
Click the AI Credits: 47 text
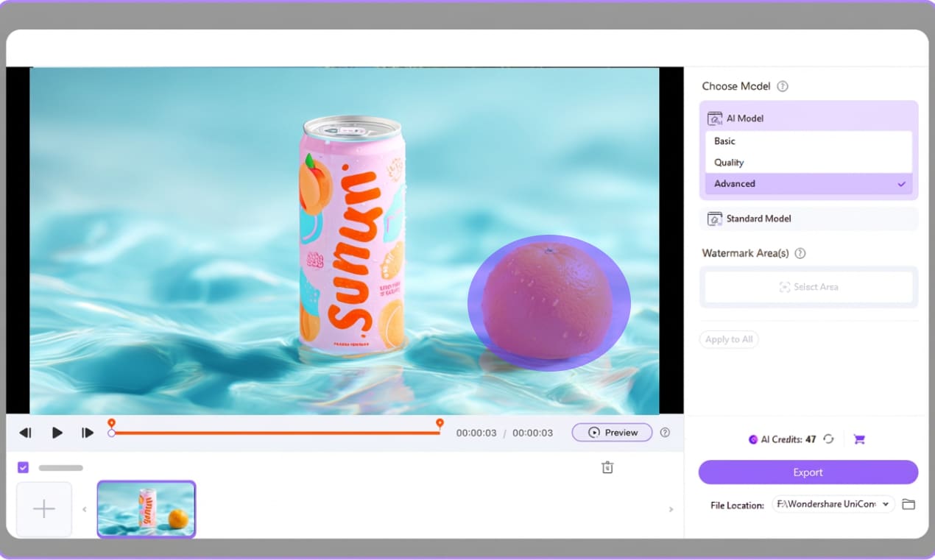click(788, 439)
